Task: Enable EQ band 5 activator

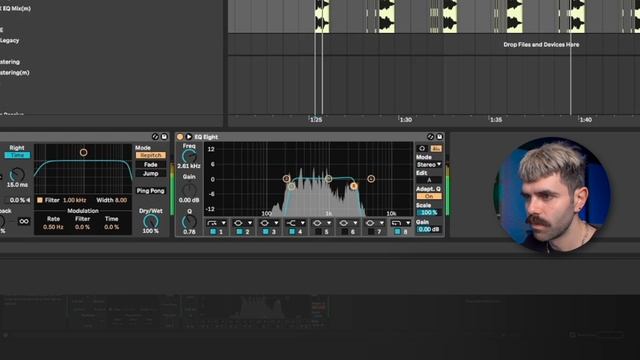Action: 318,231
